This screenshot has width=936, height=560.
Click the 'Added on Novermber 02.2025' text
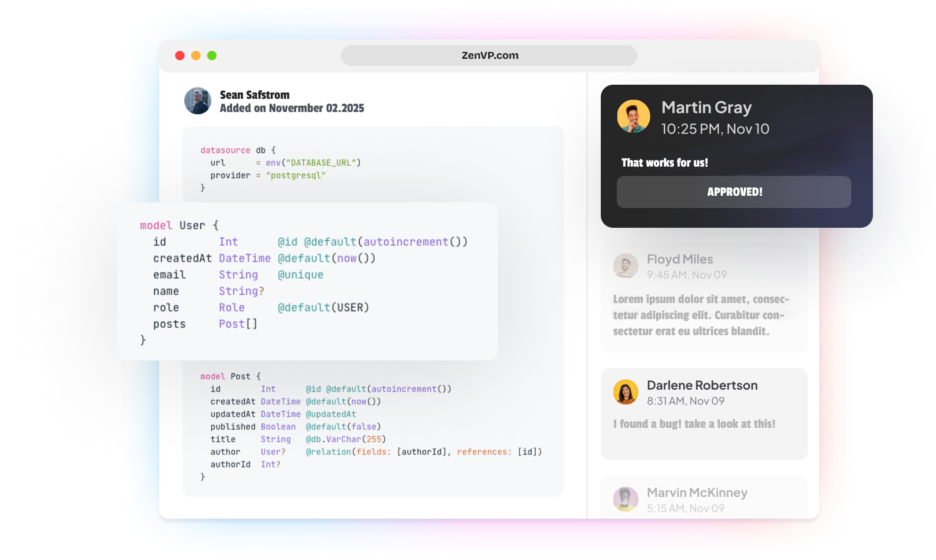[x=292, y=108]
